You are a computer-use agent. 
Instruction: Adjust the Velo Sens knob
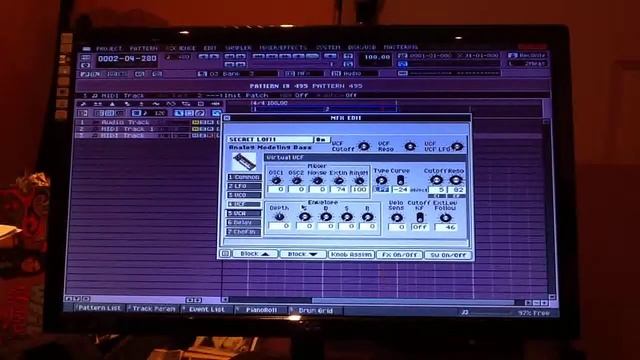(397, 218)
